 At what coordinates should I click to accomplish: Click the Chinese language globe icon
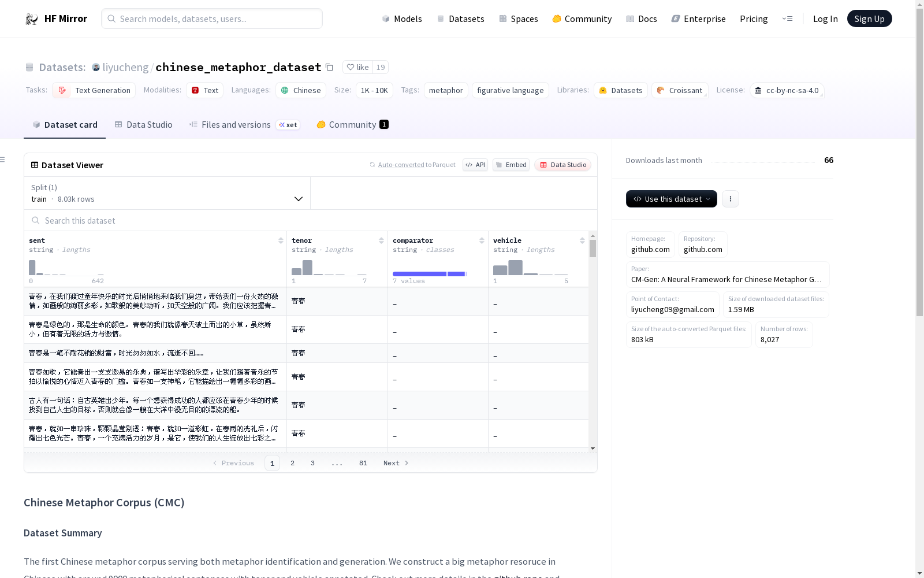[285, 90]
